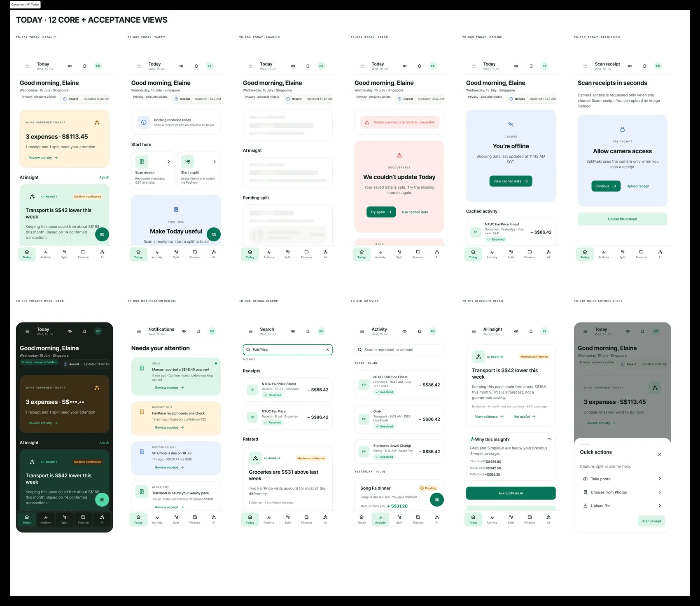Image resolution: width=700 pixels, height=606 pixels.
Task: Click Use cached data link
Action: coord(415,212)
